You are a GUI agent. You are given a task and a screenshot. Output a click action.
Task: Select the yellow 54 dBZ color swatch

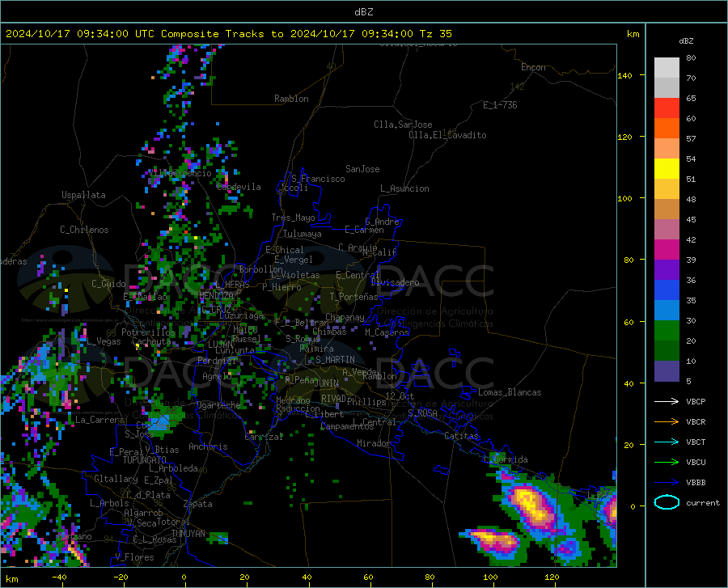(x=667, y=169)
